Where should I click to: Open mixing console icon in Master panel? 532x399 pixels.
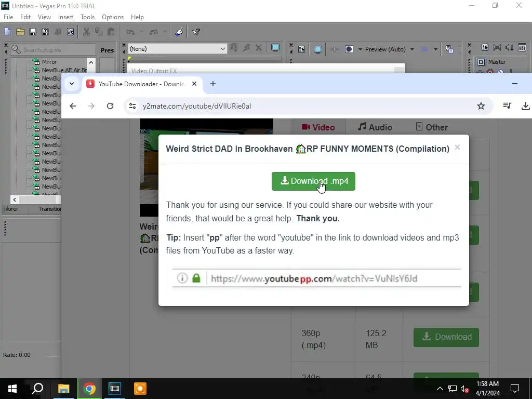click(522, 47)
